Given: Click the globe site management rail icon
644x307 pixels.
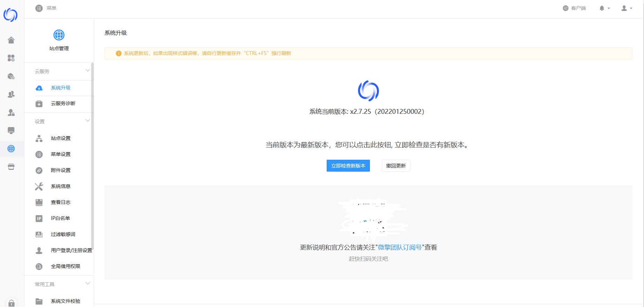Looking at the screenshot, I should [x=11, y=149].
